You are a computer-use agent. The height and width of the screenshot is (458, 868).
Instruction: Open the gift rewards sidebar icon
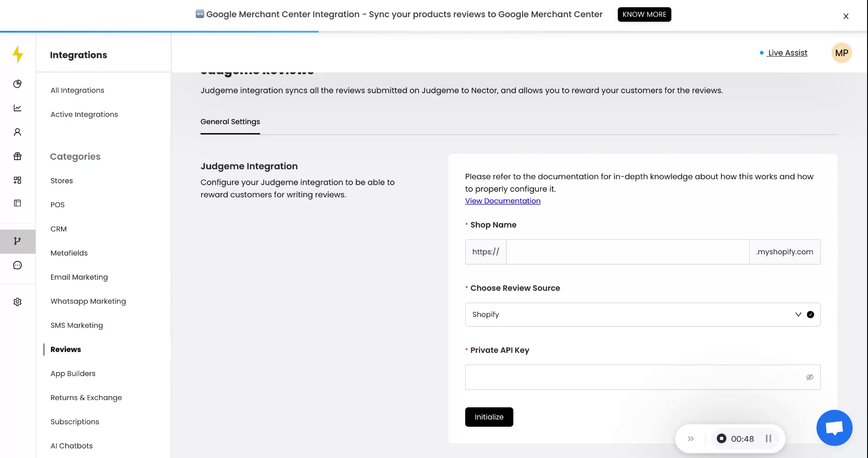(18, 156)
